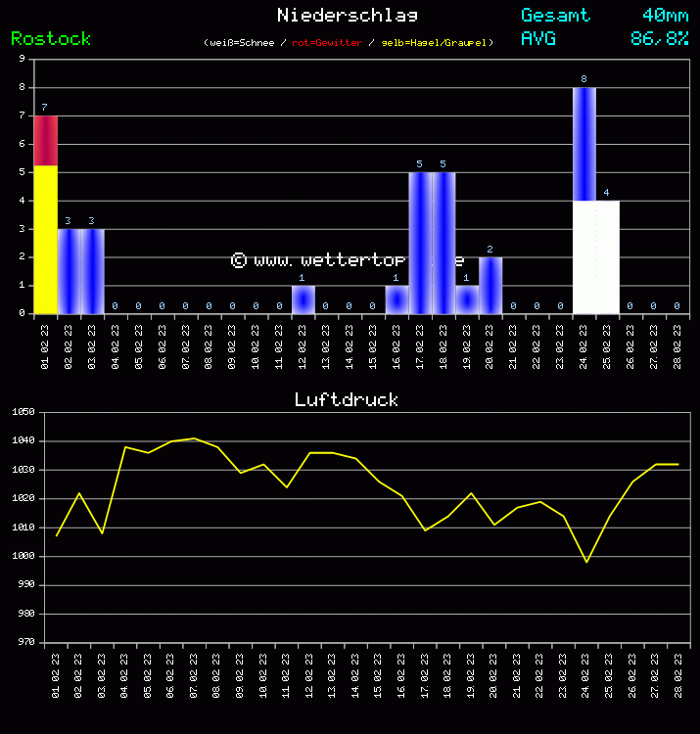Click the tall blue bar labeled 8

(584, 144)
